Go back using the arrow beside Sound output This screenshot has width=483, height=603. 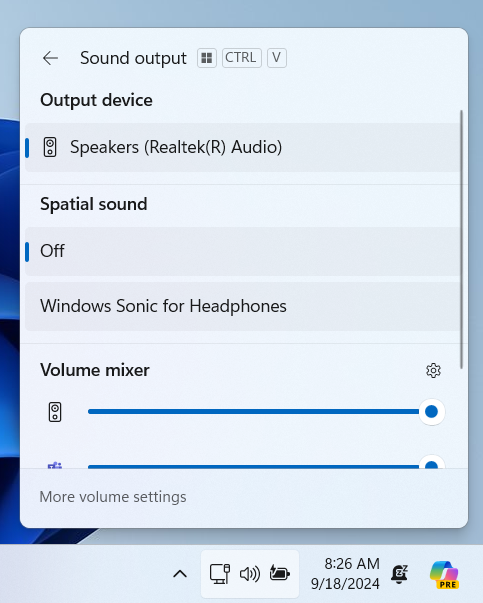pyautogui.click(x=50, y=58)
